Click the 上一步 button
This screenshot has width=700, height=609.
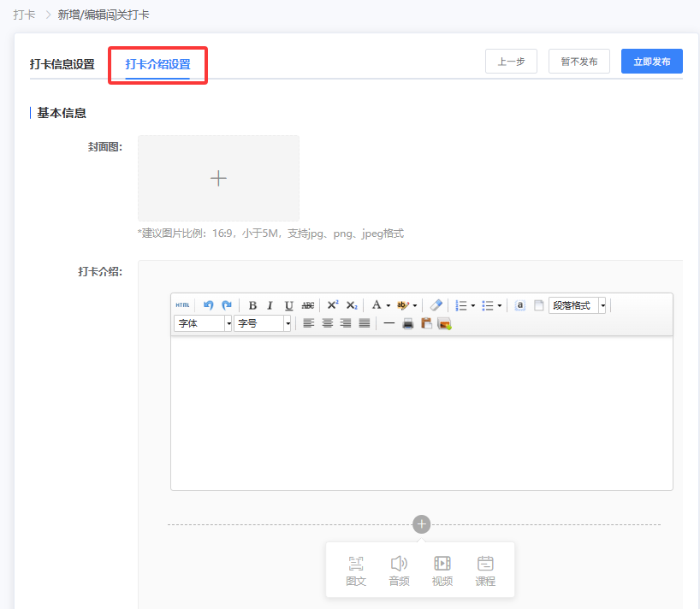click(511, 62)
